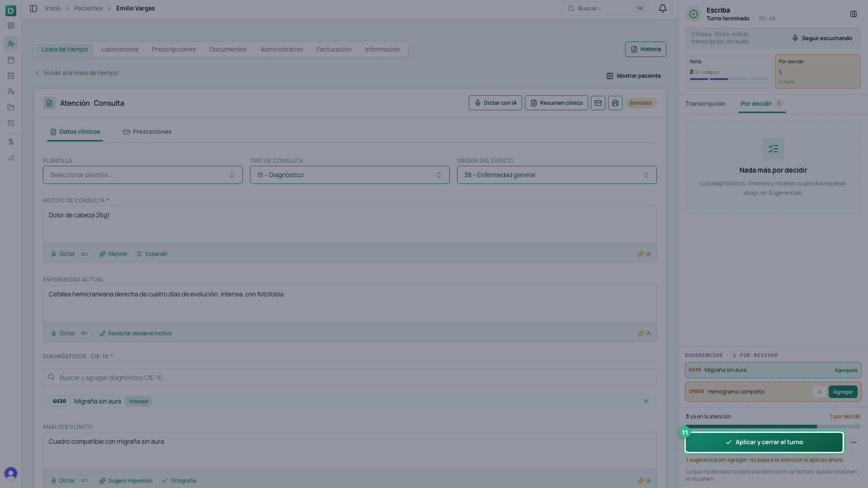Click the Dictar con IA button

[495, 103]
